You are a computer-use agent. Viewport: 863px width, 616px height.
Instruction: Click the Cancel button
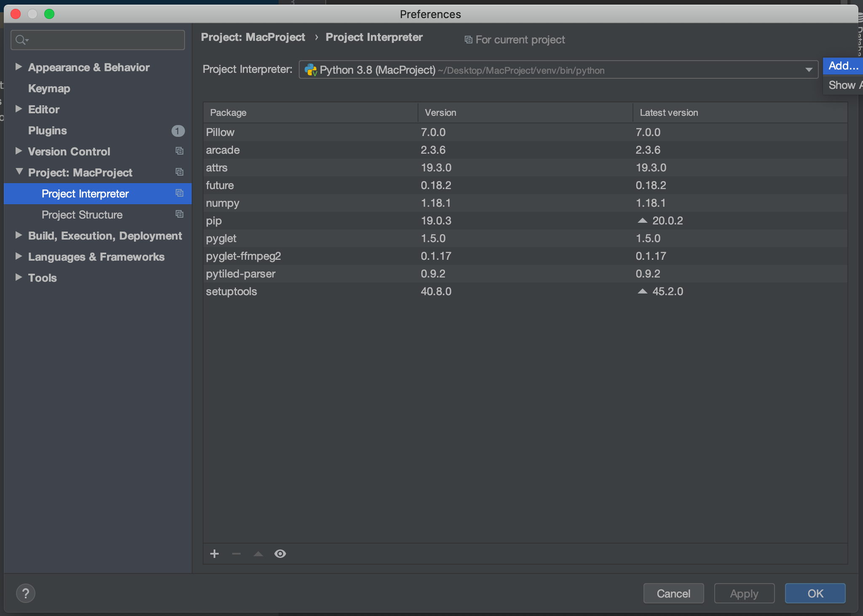[673, 593]
